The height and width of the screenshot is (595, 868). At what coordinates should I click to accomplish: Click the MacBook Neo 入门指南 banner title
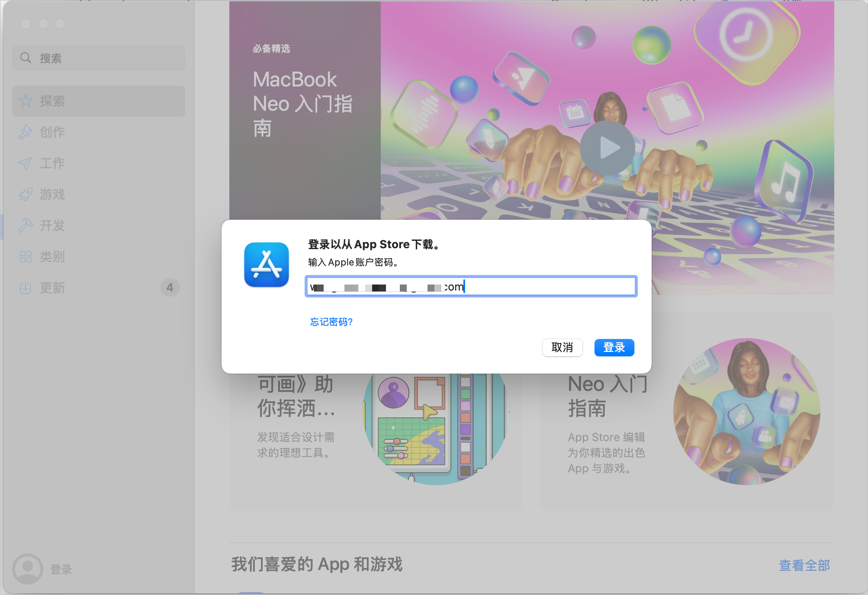pyautogui.click(x=302, y=104)
